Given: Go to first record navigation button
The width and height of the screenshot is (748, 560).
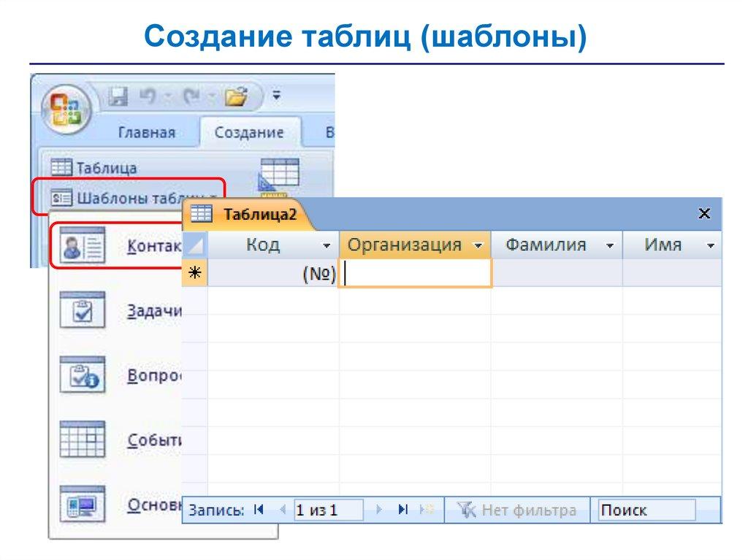Looking at the screenshot, I should (x=258, y=510).
